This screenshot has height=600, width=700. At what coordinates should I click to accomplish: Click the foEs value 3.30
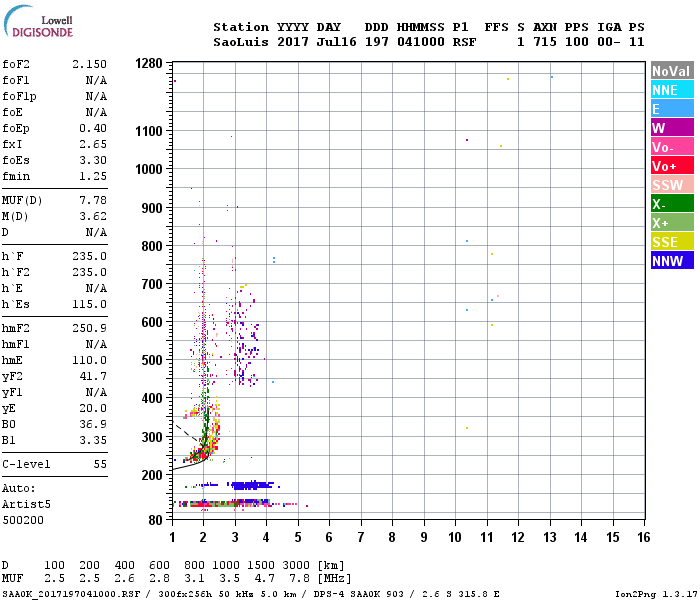(x=93, y=160)
